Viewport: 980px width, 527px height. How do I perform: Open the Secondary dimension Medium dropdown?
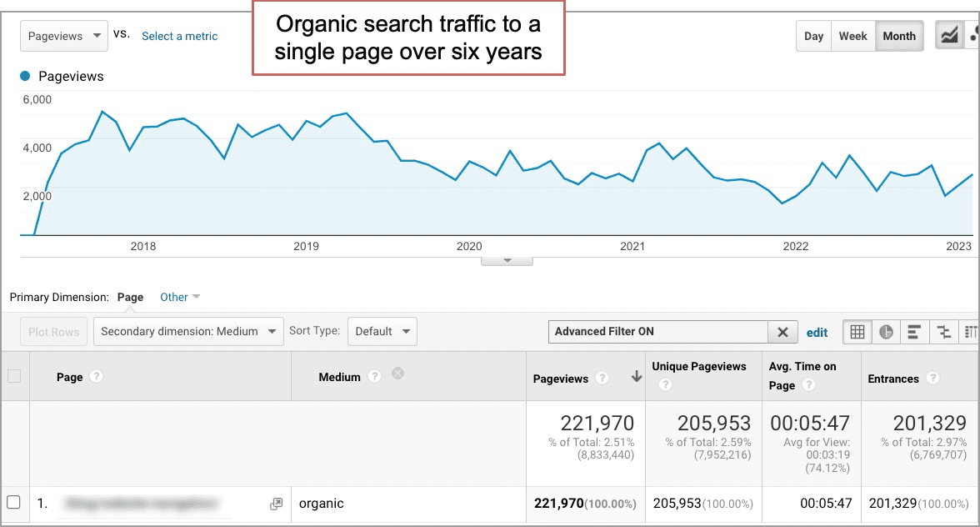[188, 331]
